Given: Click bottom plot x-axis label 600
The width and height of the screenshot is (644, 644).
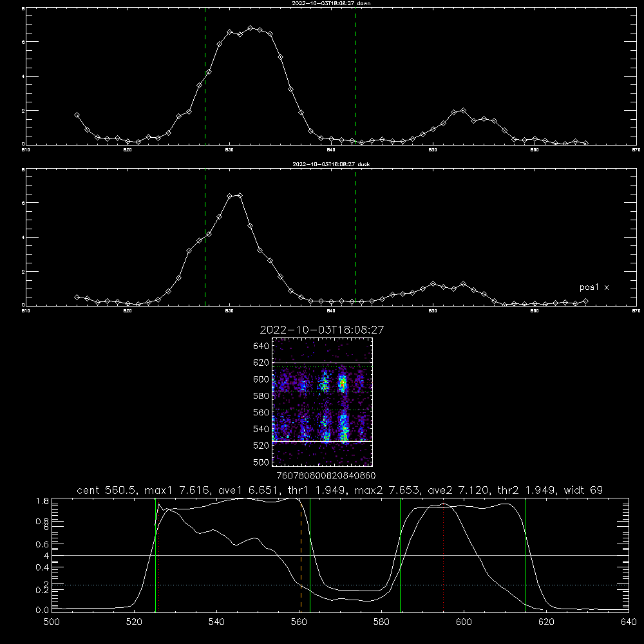Looking at the screenshot, I should (464, 622).
